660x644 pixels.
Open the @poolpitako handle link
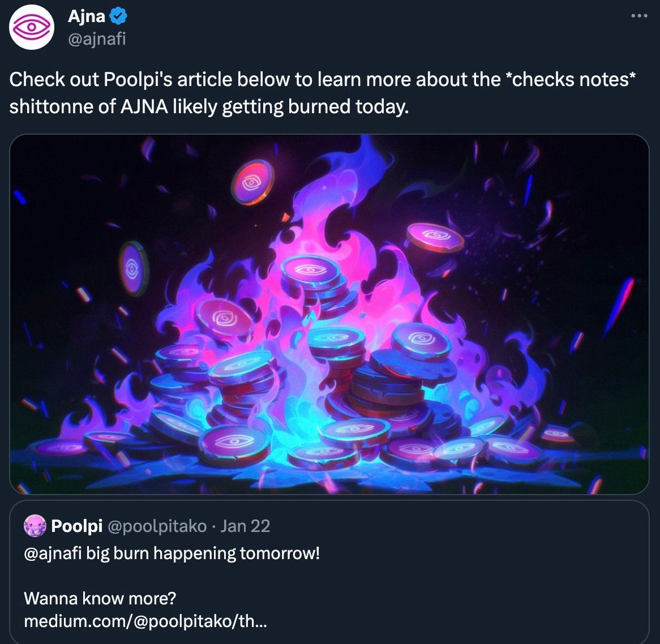tap(157, 526)
